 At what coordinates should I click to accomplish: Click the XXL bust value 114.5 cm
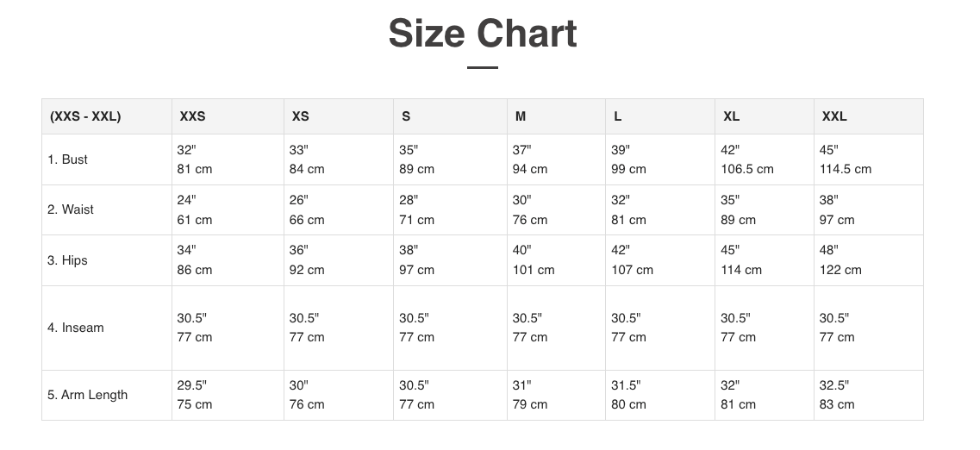click(846, 169)
